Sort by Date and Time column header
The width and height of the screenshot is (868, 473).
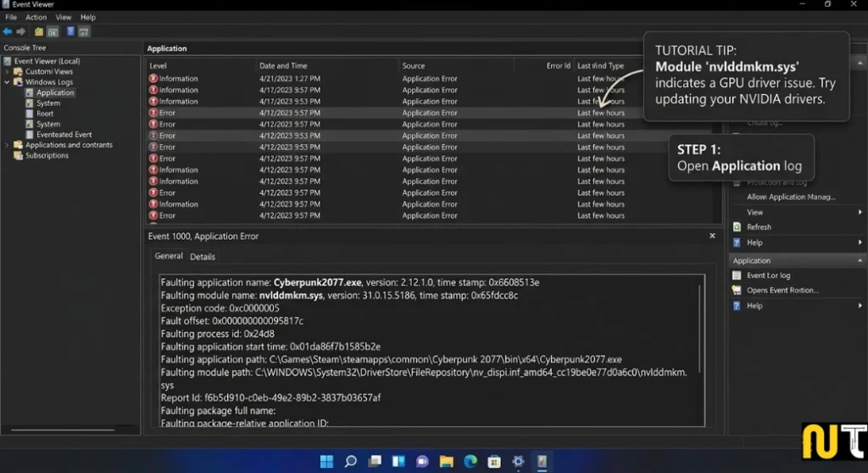(283, 65)
